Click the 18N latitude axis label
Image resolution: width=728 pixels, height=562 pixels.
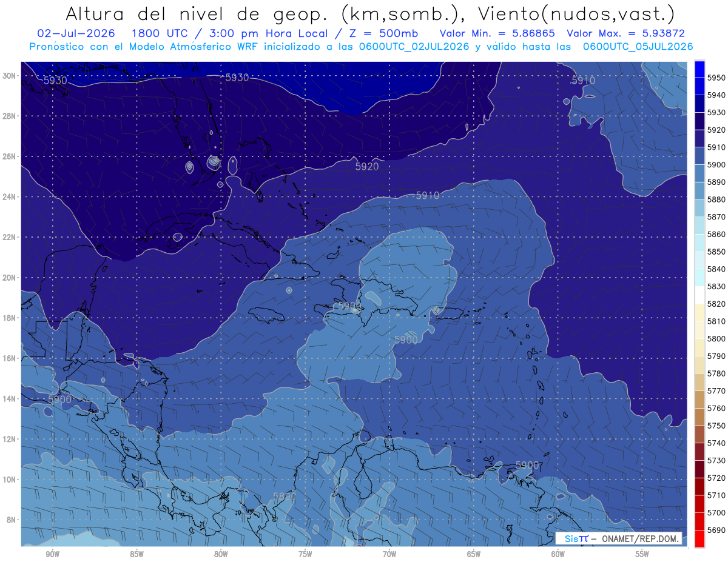point(9,318)
